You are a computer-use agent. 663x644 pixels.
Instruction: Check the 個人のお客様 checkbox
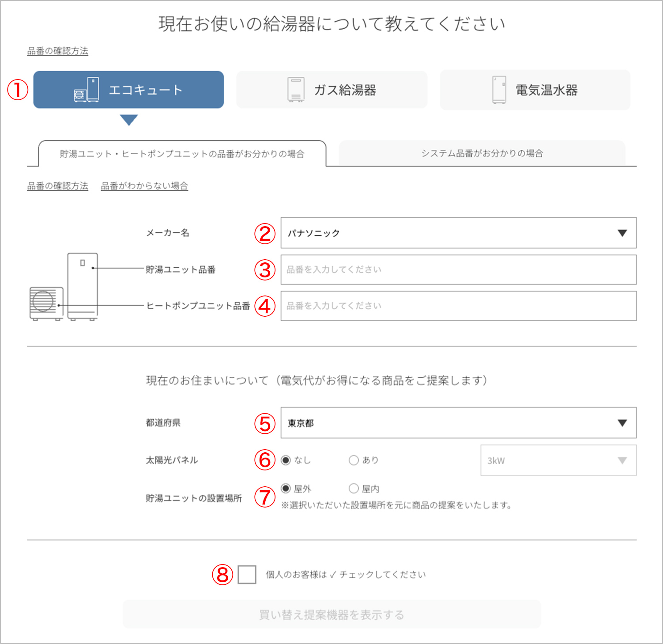click(x=247, y=575)
